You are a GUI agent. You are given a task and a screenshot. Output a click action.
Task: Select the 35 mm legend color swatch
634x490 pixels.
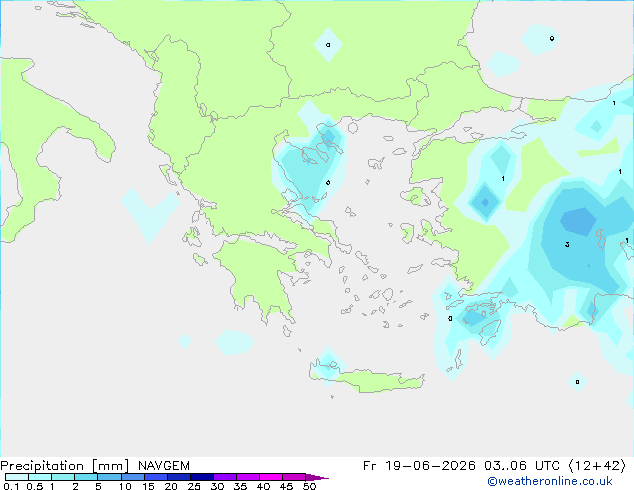[x=248, y=477]
